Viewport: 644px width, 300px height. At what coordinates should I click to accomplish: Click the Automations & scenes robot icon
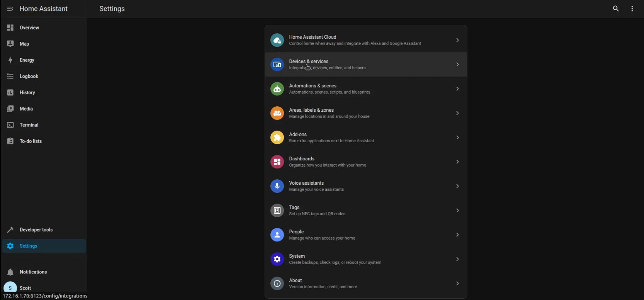coord(277,89)
